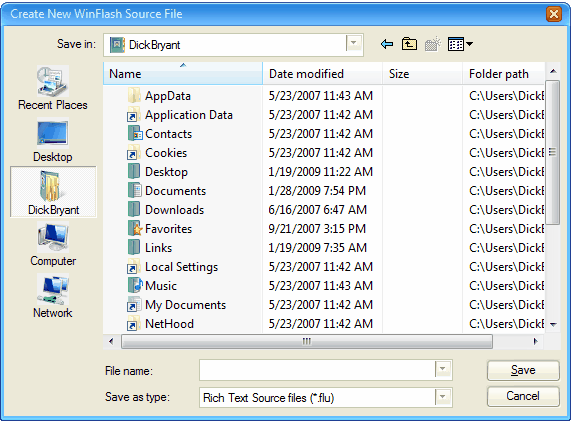Screen dimensions: 571x421
Task: Select the AppData folder icon
Action: click(x=134, y=95)
